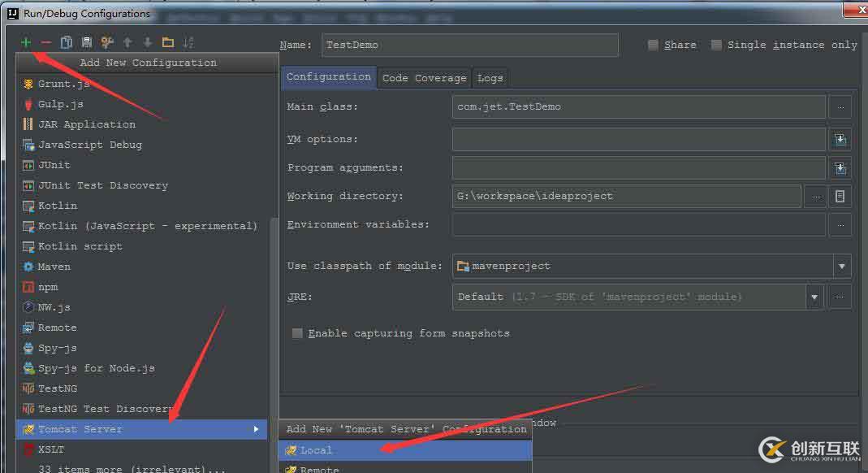Click the Move Down arrow icon
This screenshot has height=473, width=868.
tap(147, 42)
